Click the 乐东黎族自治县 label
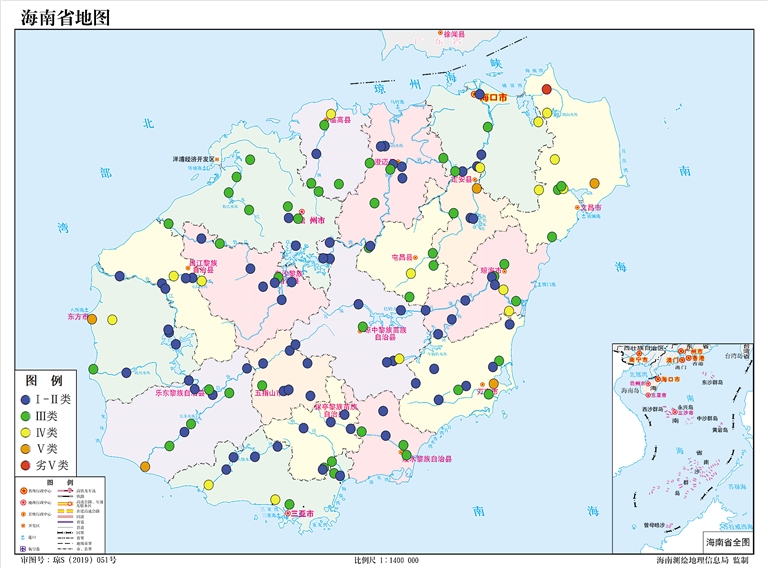 tap(178, 393)
